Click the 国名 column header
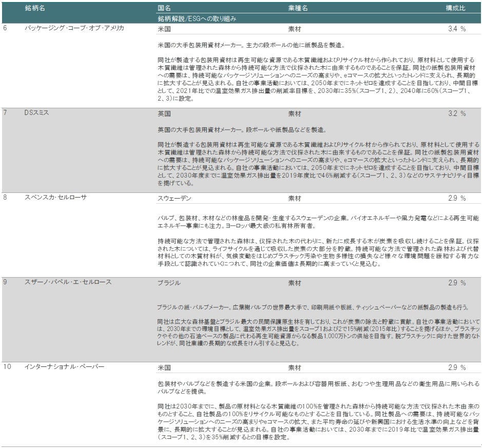This screenshot has height=448, width=482. [164, 9]
